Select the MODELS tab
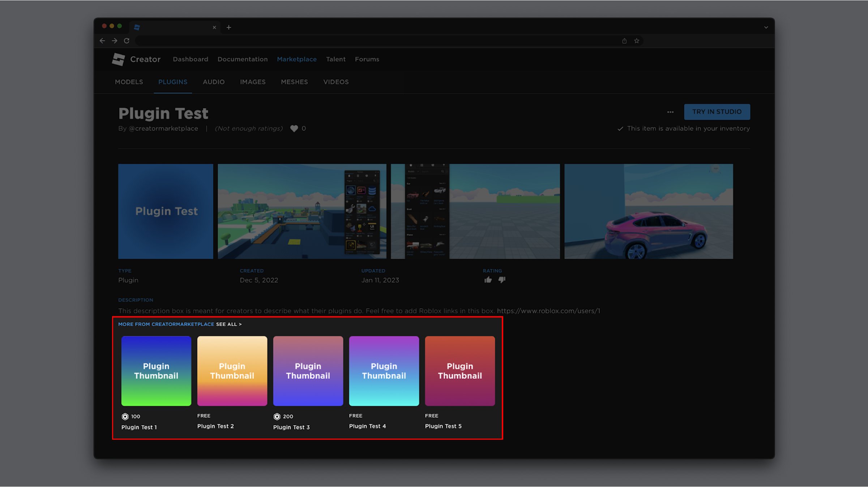The width and height of the screenshot is (868, 487). 129,82
